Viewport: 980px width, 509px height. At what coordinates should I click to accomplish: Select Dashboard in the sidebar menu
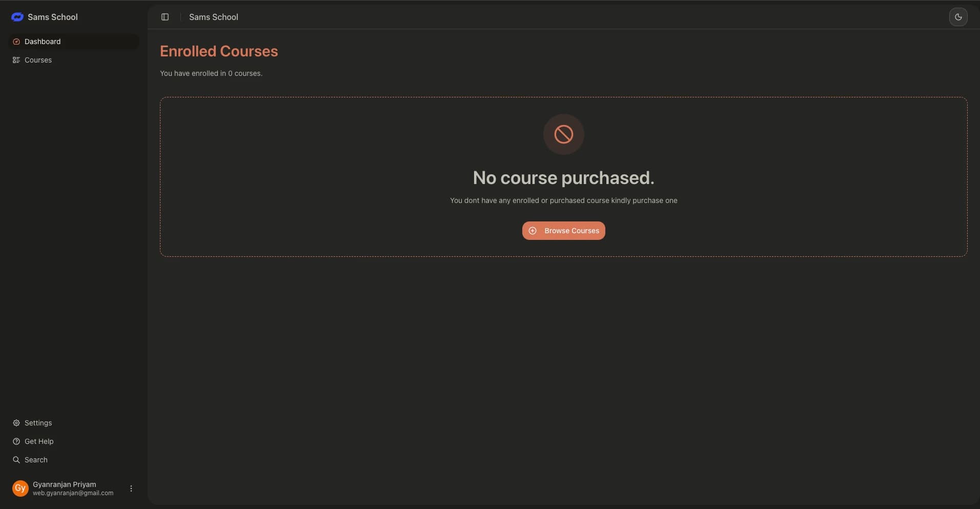pyautogui.click(x=42, y=42)
